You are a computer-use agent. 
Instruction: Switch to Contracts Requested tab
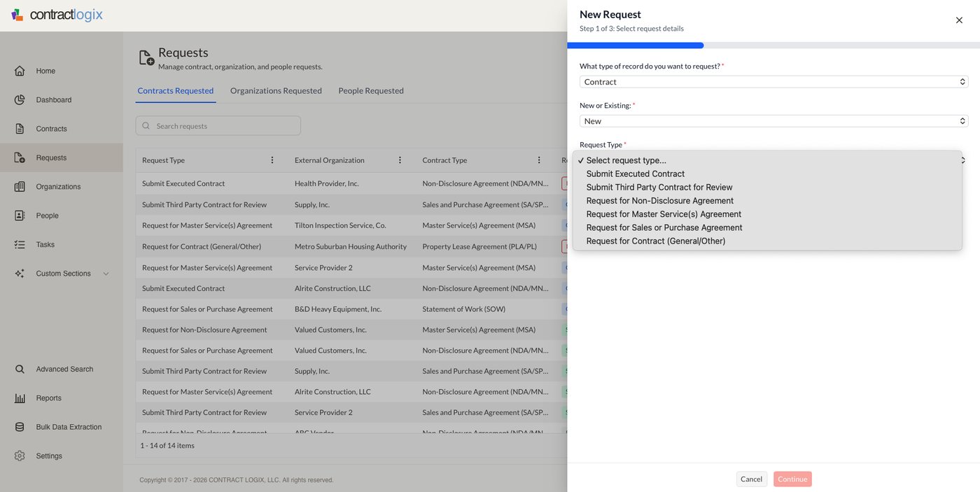click(x=176, y=91)
